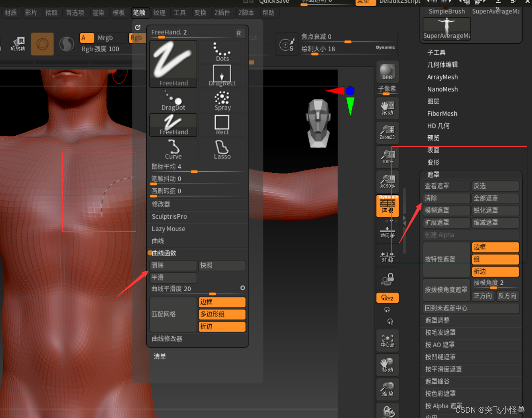The height and width of the screenshot is (418, 532).
Task: Toggle 组 in 按特性遮罩
Action: (x=495, y=259)
